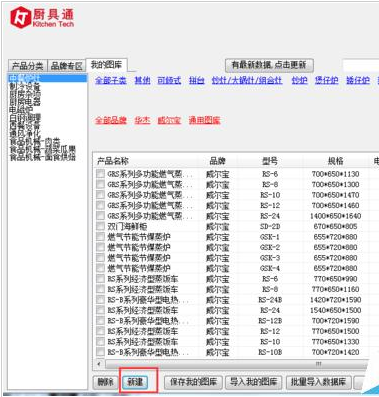Click the 删除 button

pos(105,382)
